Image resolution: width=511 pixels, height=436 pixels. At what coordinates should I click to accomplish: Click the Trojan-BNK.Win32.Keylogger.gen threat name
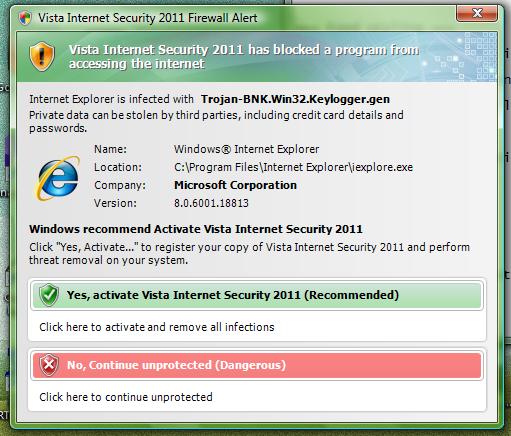point(295,99)
